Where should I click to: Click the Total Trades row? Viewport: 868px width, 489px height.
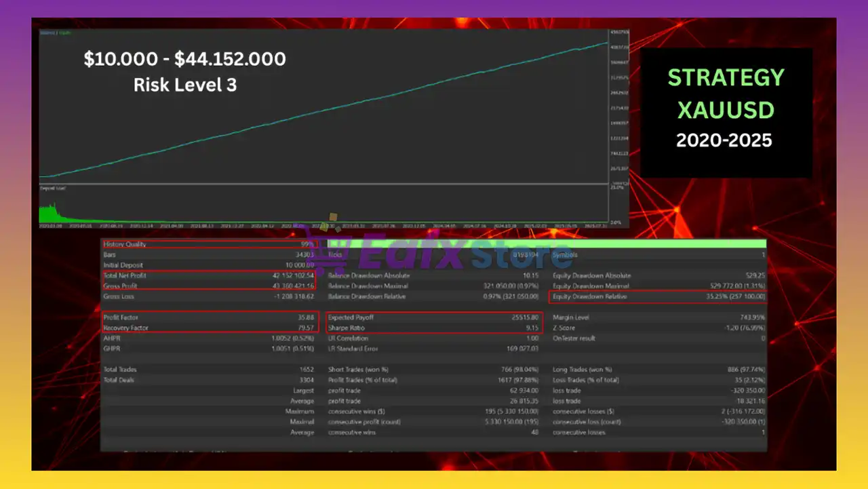[209, 370]
